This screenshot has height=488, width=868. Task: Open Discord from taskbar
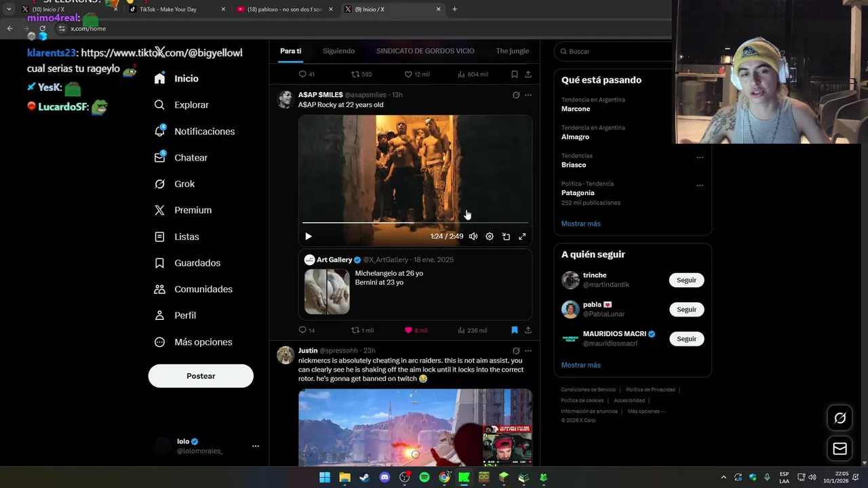(x=385, y=477)
